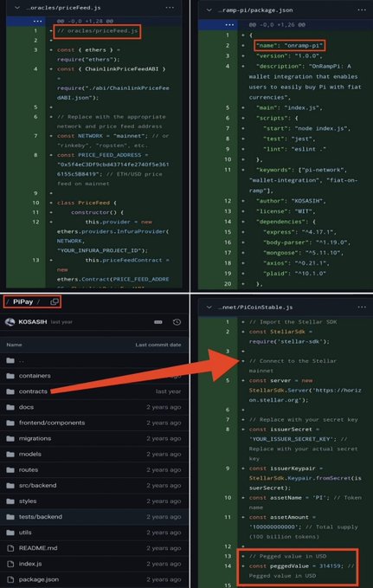373x588 pixels.
Task: Collapse the ramp-pi/package.json diff chevron
Action: pyautogui.click(x=209, y=10)
